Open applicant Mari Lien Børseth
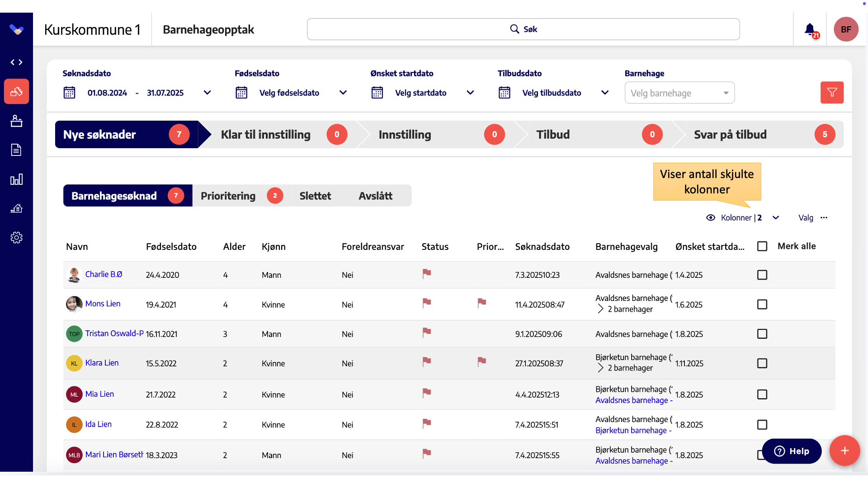Screen dimensions: 868x488 [x=114, y=455]
